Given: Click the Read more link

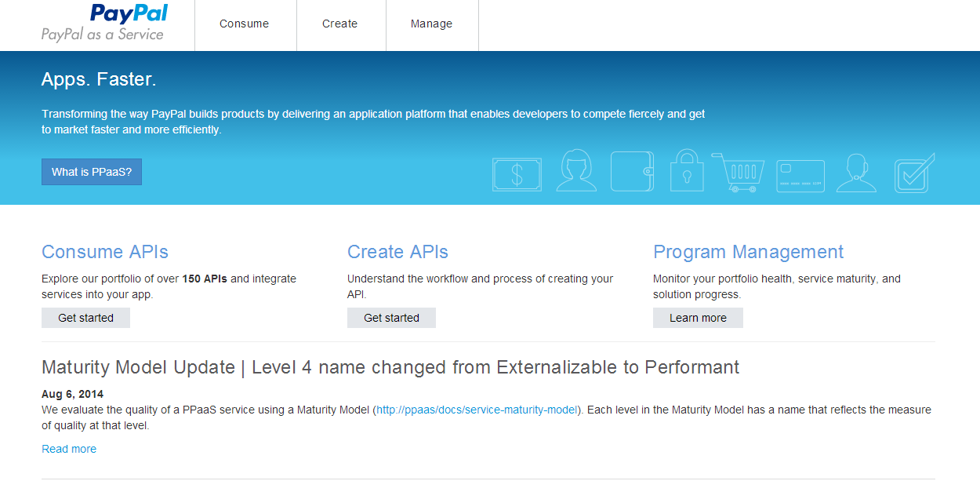Looking at the screenshot, I should tap(69, 449).
